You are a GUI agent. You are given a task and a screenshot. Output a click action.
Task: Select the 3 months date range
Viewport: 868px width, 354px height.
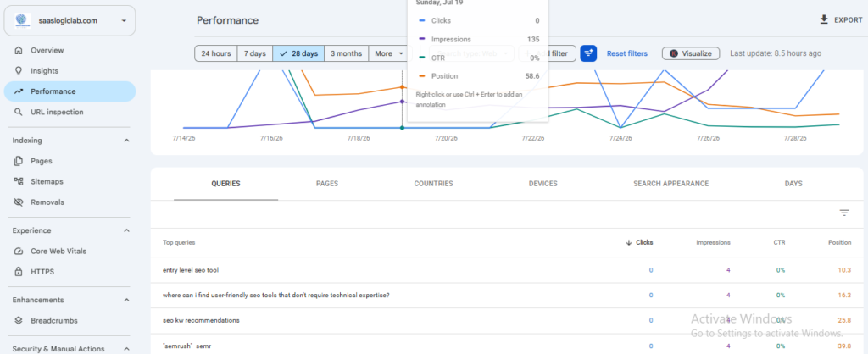point(347,53)
